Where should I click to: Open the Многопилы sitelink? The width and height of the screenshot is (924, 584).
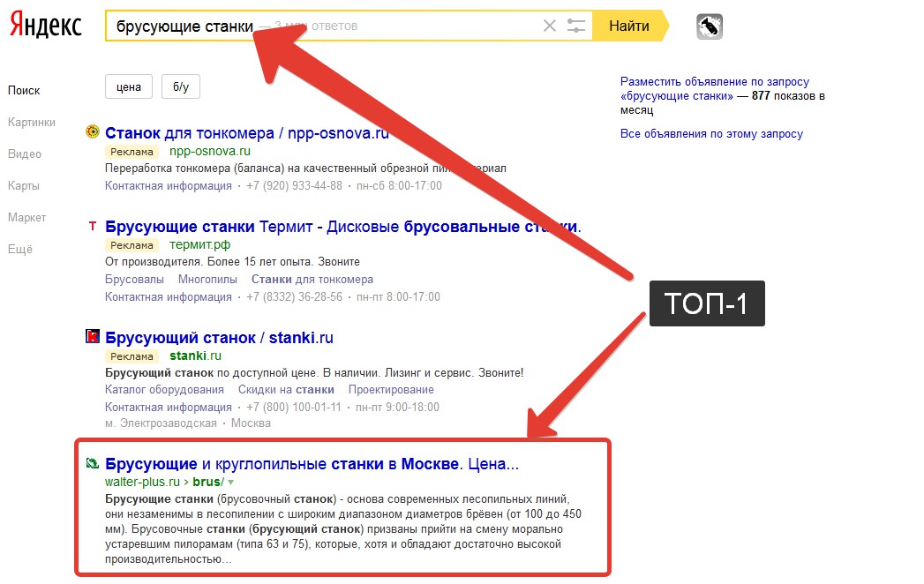(x=207, y=280)
